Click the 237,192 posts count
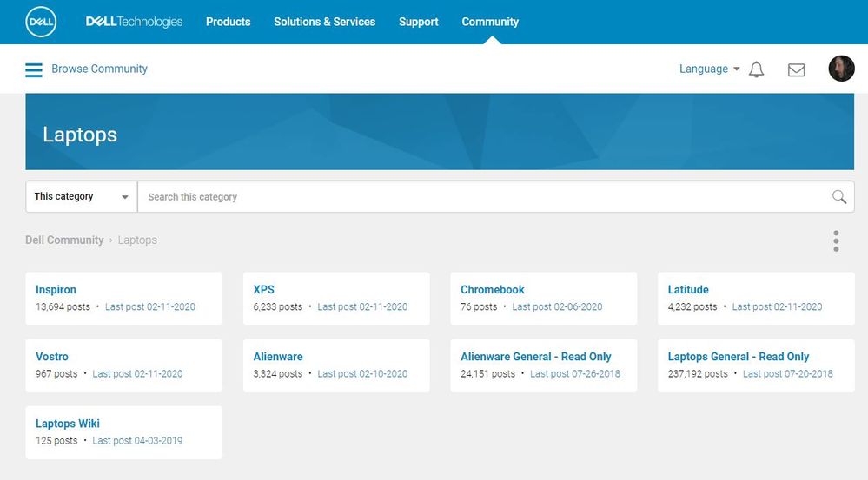The height and width of the screenshot is (480, 868). click(x=698, y=373)
